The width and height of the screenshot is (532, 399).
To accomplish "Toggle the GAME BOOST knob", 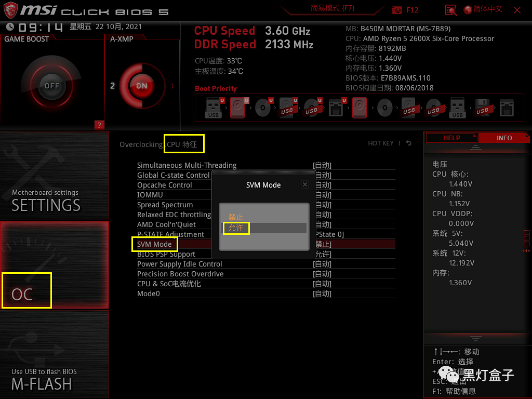I will pos(51,86).
